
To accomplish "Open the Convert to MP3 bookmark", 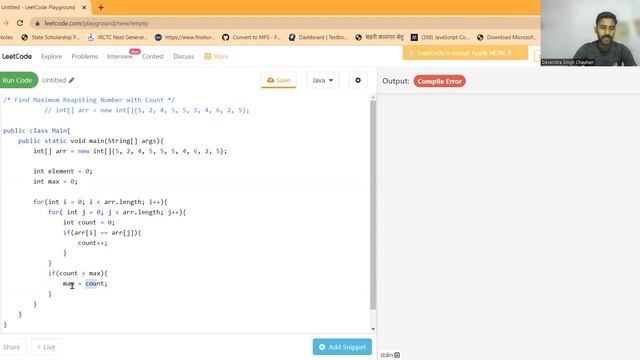I will [x=252, y=37].
